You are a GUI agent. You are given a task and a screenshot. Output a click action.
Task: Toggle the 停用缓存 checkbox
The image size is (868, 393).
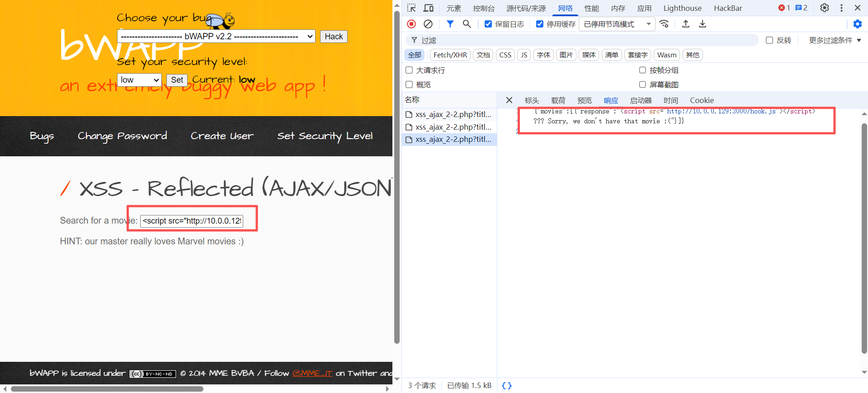tap(540, 24)
